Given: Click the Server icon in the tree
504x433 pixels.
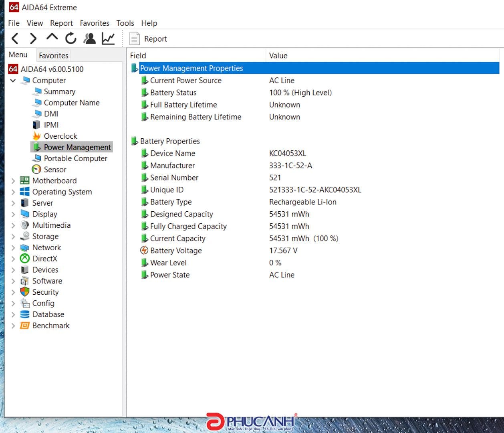Looking at the screenshot, I should pos(25,203).
